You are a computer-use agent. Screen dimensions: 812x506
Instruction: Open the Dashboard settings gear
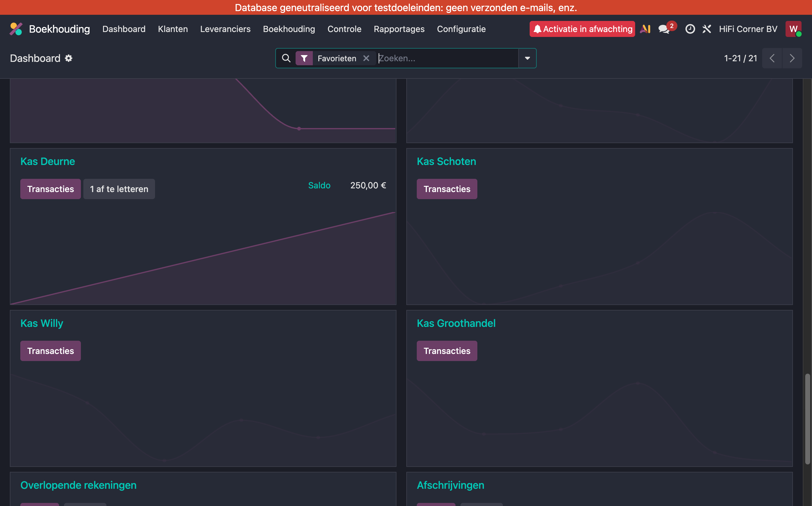tap(69, 58)
